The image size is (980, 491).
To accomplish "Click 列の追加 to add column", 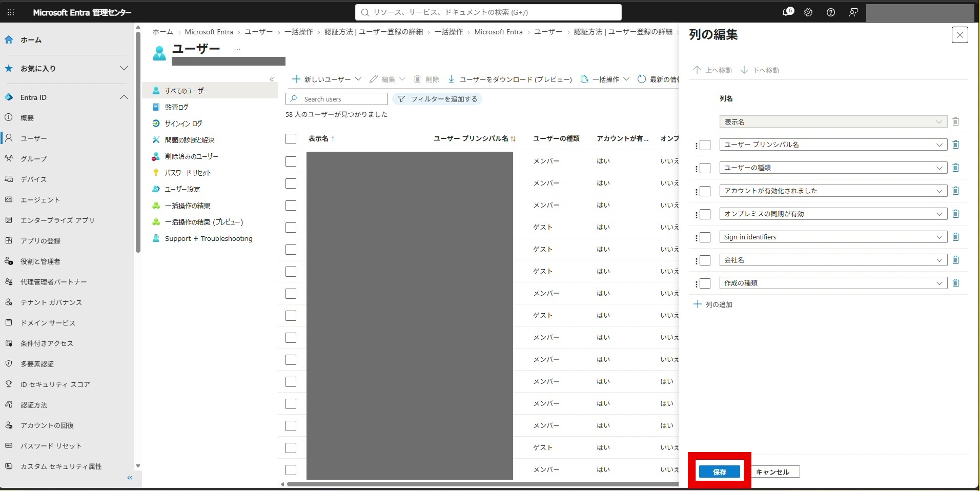I will [712, 304].
